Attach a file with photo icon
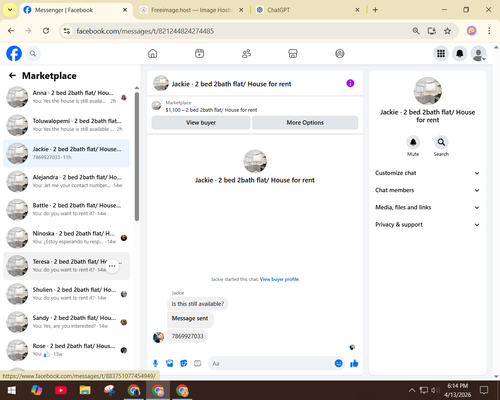Screen dimensions: 500x400 [x=170, y=363]
